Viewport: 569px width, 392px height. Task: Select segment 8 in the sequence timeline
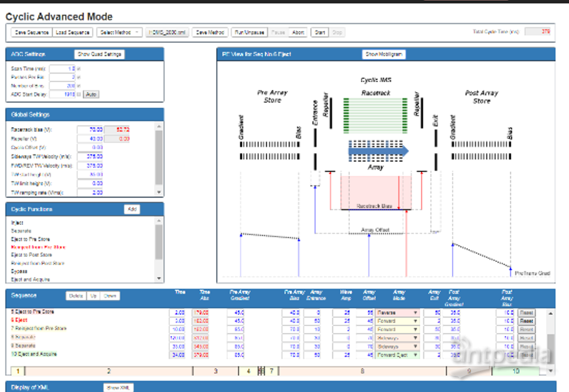click(x=362, y=371)
